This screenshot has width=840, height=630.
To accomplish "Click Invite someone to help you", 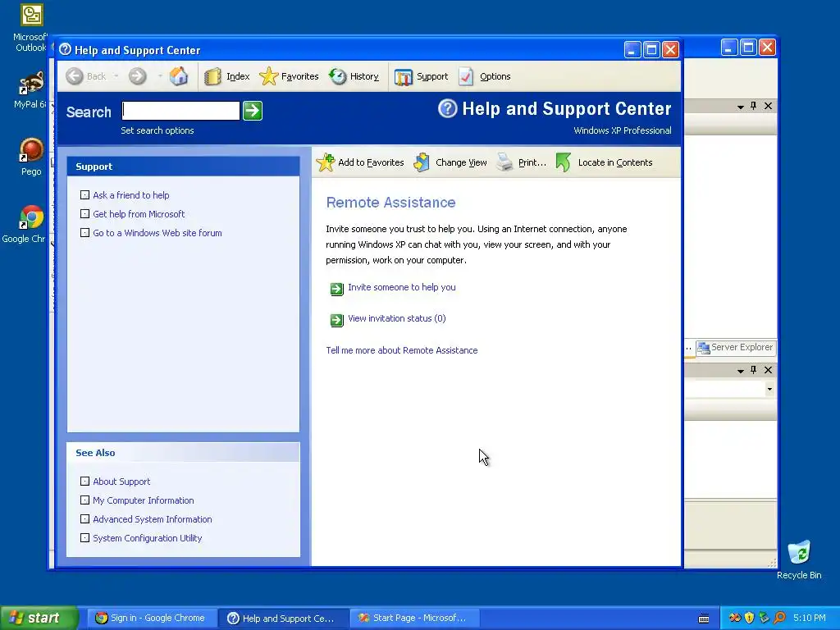I will pos(402,287).
